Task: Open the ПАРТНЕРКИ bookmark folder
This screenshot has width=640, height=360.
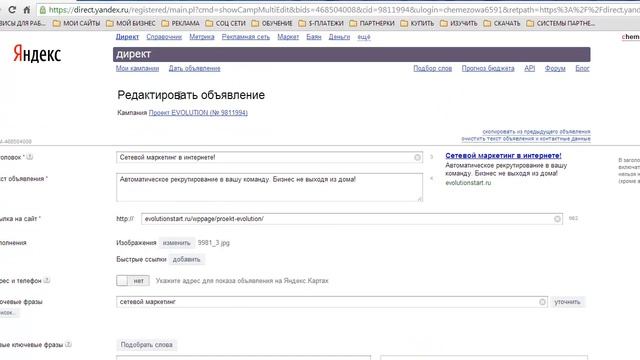Action: point(372,24)
